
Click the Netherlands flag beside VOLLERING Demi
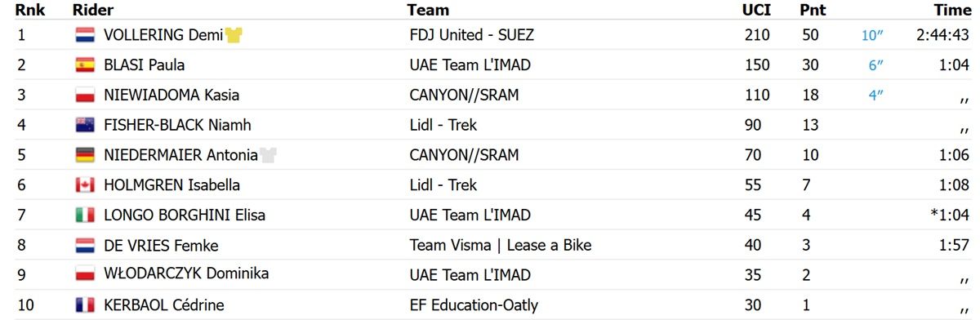pos(85,35)
